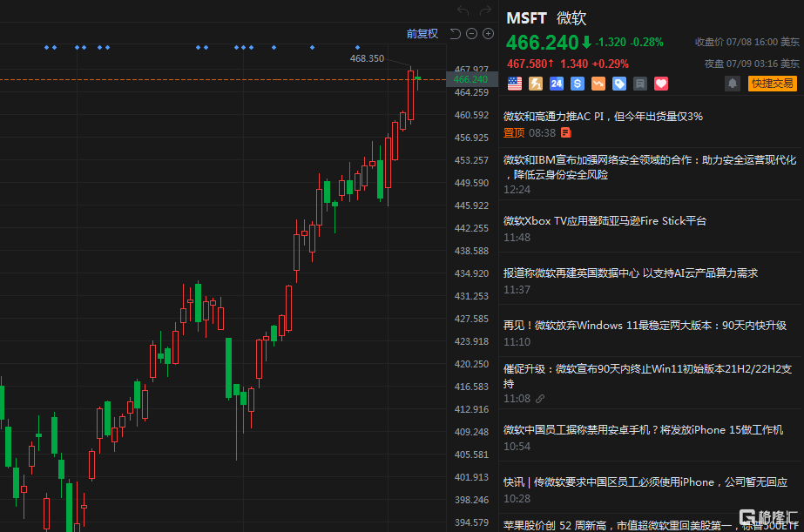Reset the chart view with the curved arrow icon

click(455, 34)
